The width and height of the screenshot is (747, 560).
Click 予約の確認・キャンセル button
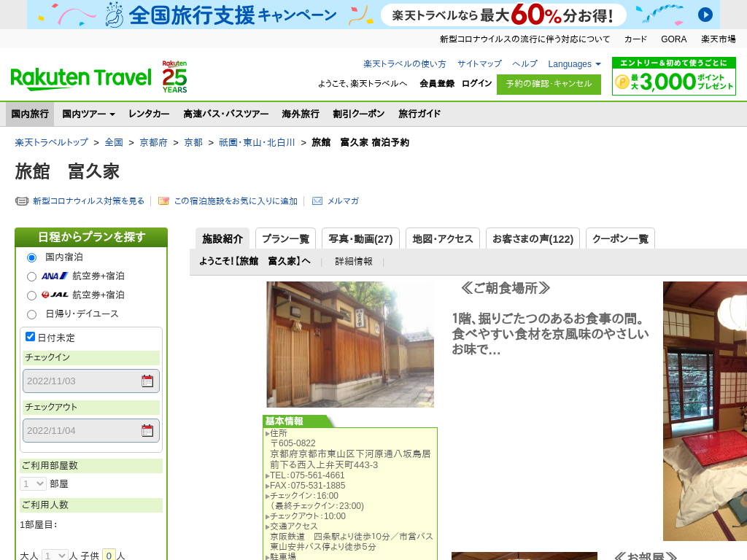point(549,85)
